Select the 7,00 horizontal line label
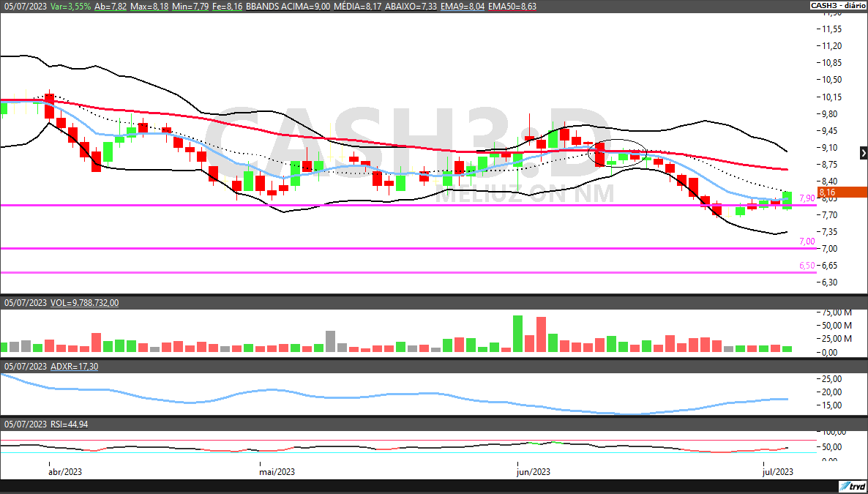The height and width of the screenshot is (494, 868). (x=807, y=242)
